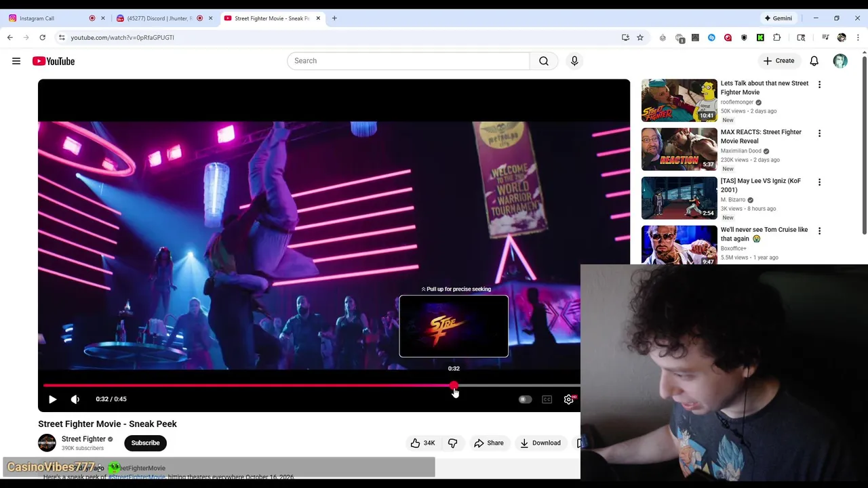Open MAX REACTS: Street Fighter Movie Reveal title
The image size is (868, 488).
click(x=761, y=136)
